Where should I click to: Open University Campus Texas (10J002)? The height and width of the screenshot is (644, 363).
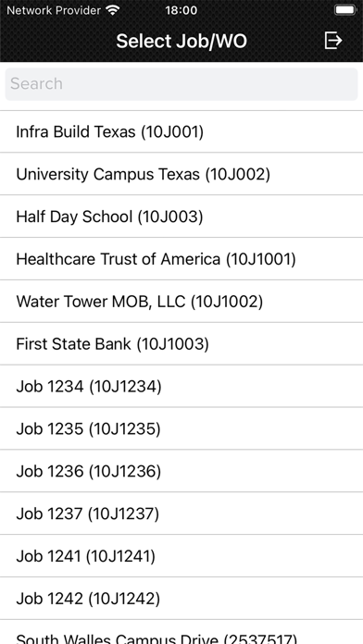pyautogui.click(x=181, y=174)
